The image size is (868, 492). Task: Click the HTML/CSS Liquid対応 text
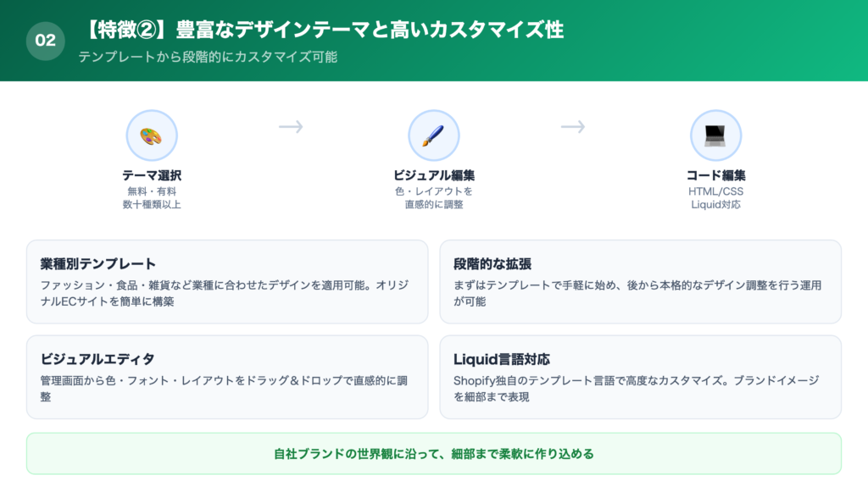coord(715,198)
